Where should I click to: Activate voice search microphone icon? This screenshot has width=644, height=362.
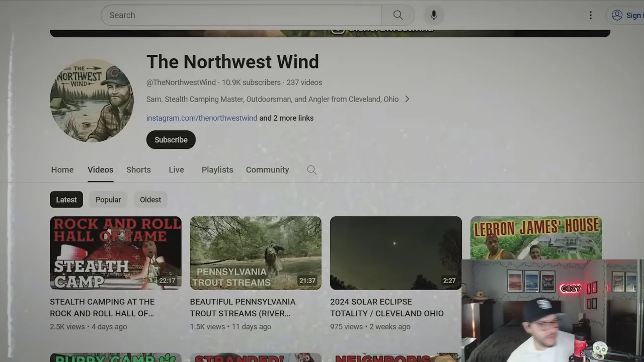tap(434, 15)
